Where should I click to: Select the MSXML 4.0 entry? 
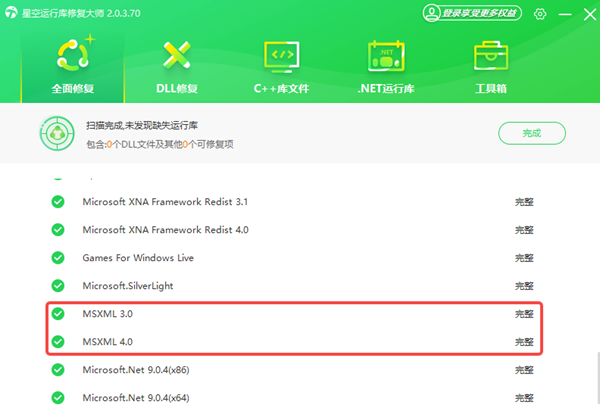coord(108,342)
